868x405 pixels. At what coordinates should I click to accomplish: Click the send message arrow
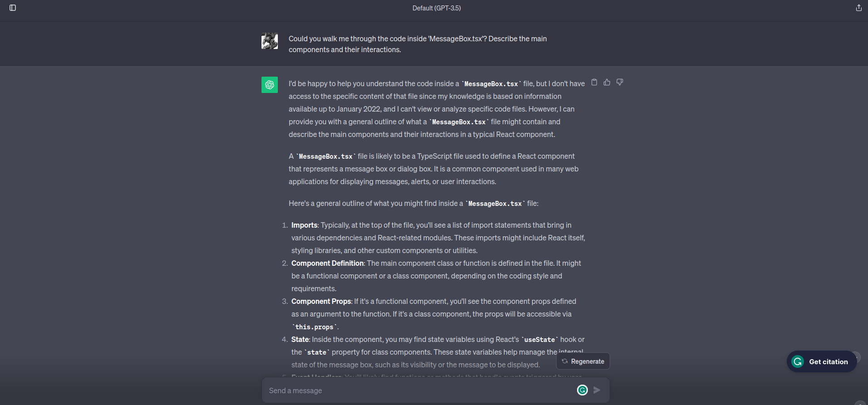597,390
